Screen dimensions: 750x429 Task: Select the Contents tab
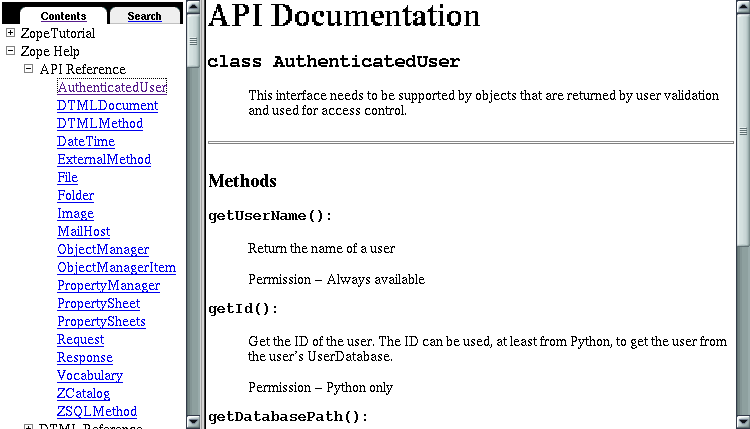(63, 16)
